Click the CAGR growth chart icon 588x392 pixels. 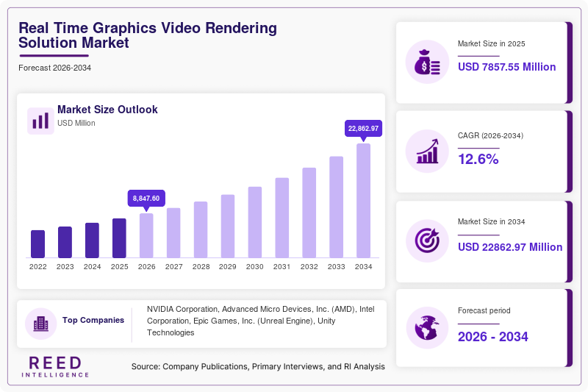click(x=428, y=152)
